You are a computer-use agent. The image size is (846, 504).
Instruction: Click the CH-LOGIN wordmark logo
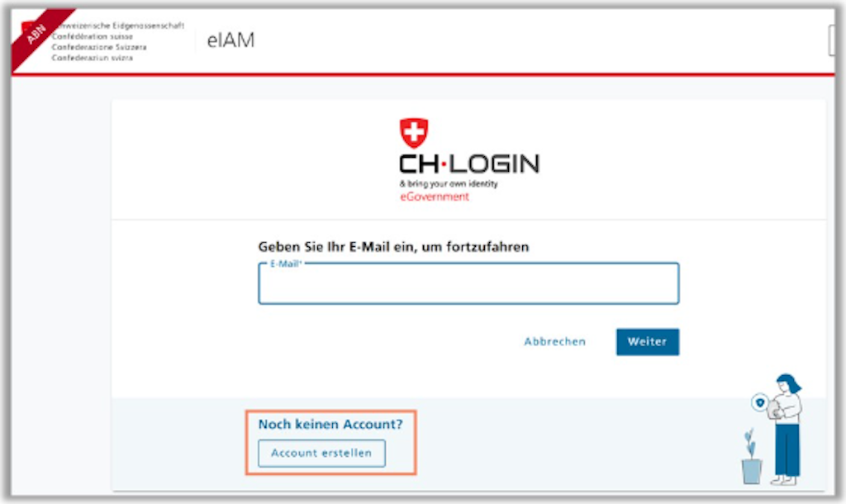pyautogui.click(x=469, y=164)
